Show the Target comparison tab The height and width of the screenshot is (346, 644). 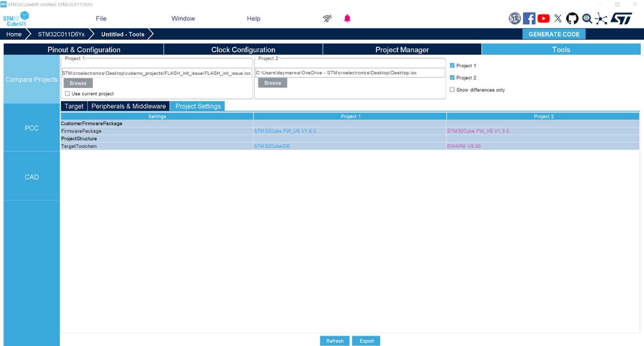pyautogui.click(x=74, y=106)
